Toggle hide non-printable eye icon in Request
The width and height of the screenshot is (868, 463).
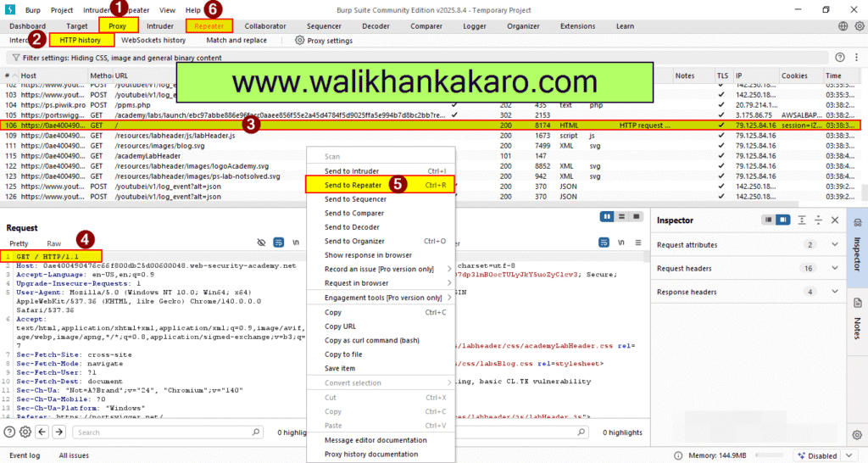click(261, 243)
